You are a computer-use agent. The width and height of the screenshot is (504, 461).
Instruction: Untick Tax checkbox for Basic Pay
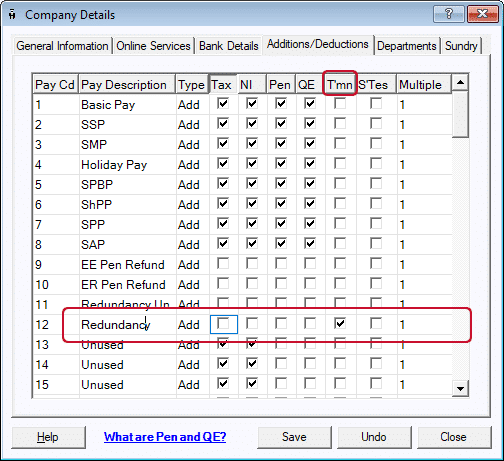click(x=223, y=104)
